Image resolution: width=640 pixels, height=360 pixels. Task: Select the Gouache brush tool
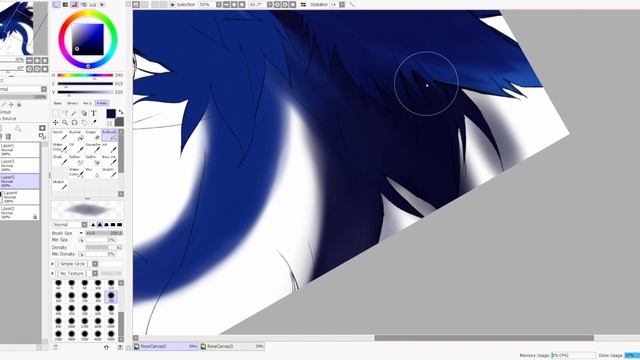click(93, 148)
